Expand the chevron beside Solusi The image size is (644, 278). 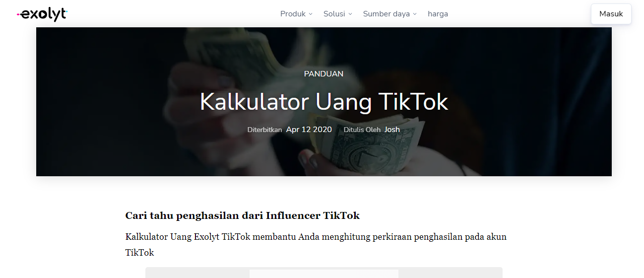tap(350, 14)
